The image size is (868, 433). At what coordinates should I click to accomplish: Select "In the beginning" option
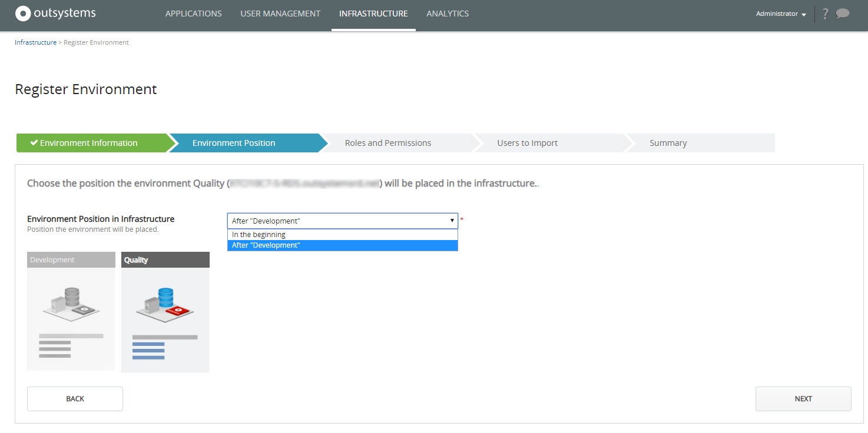(x=259, y=234)
